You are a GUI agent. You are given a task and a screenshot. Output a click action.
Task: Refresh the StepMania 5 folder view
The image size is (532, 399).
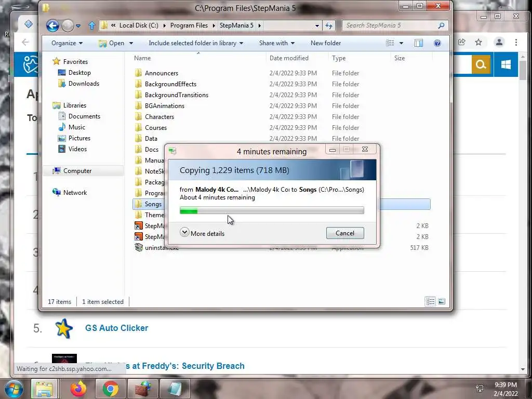[329, 26]
